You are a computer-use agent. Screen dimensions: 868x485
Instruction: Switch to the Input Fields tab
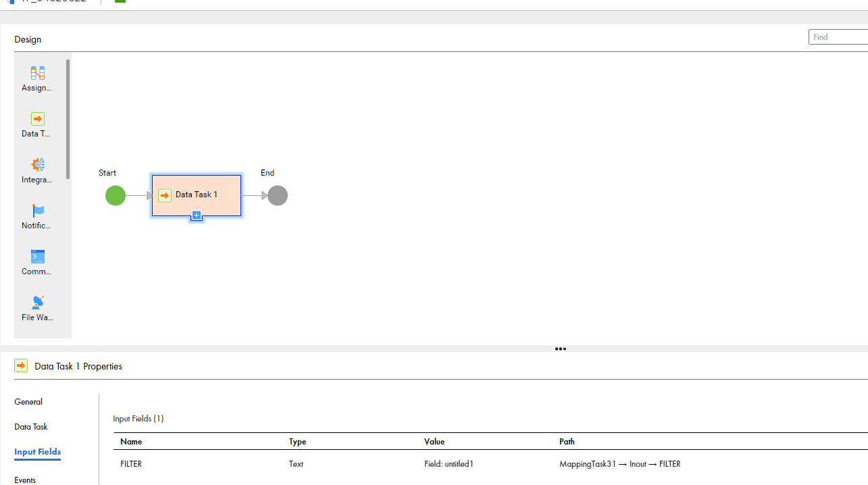click(38, 452)
